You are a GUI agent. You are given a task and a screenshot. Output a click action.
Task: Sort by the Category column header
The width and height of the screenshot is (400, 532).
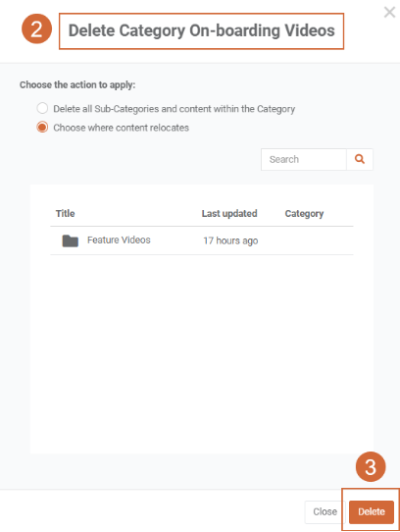tap(304, 214)
